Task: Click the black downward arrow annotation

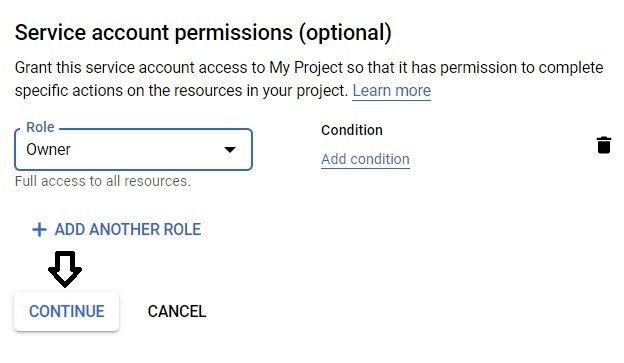Action: click(65, 269)
